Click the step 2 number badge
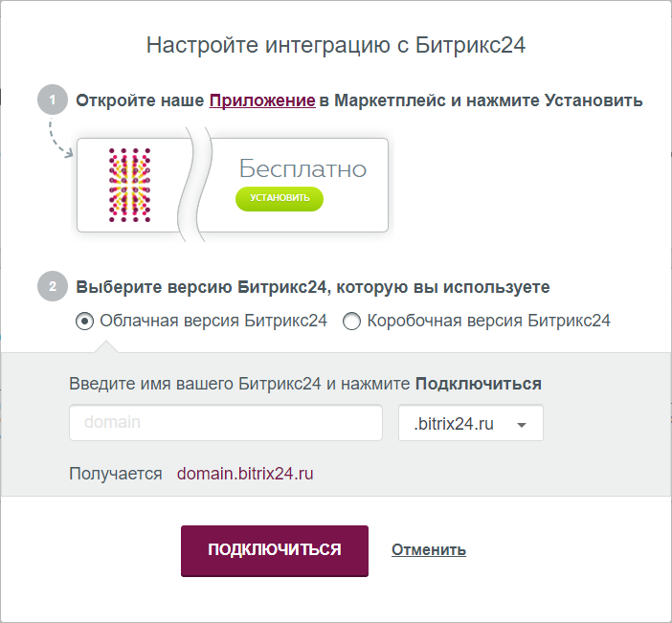The width and height of the screenshot is (672, 623). click(52, 286)
